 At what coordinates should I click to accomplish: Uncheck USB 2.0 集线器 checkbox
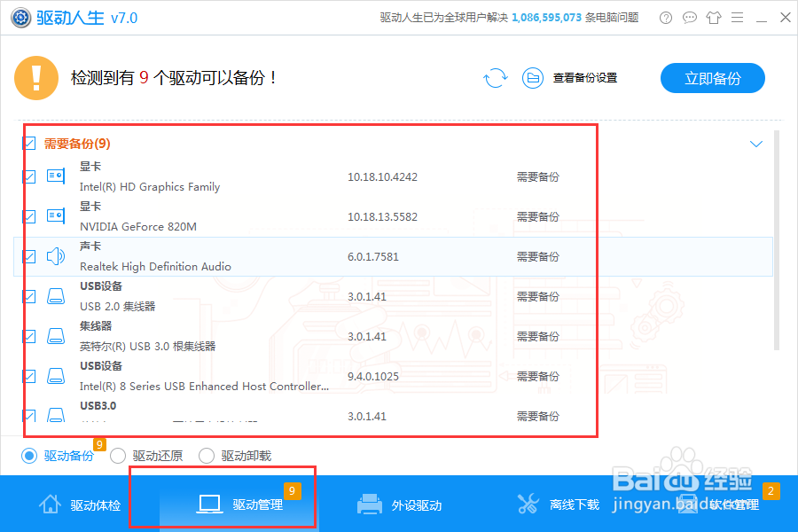tap(29, 296)
